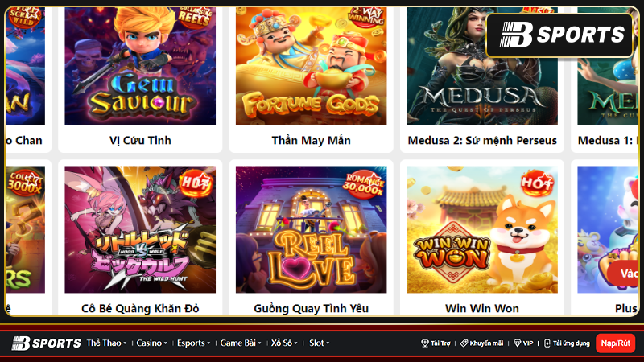
Task: Open the Xổ Số menu
Action: click(284, 343)
